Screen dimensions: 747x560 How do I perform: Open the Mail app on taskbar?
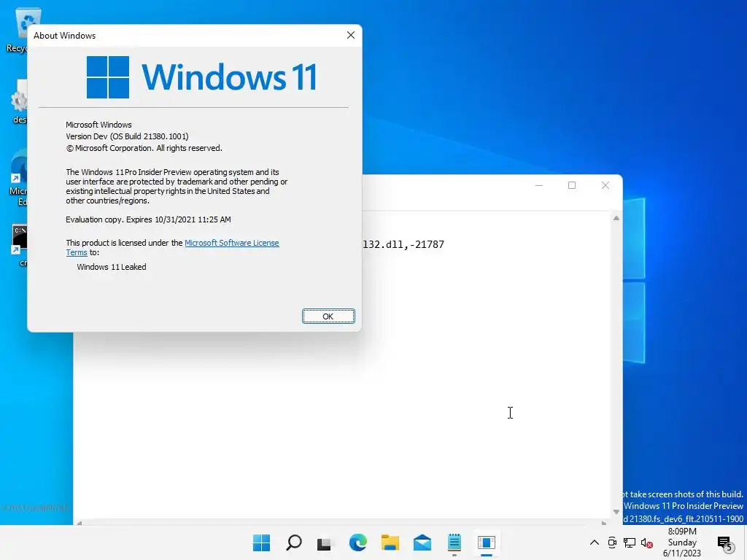coord(422,542)
